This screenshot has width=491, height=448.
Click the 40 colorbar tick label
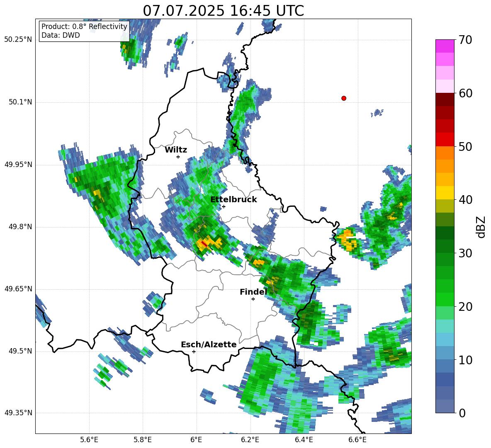click(x=465, y=200)
